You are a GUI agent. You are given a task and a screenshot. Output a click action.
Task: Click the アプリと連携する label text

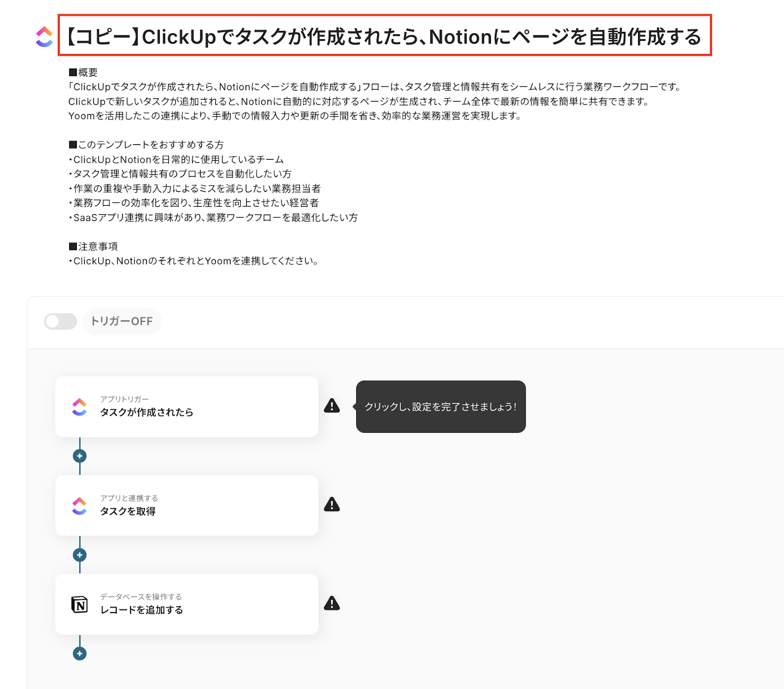click(x=129, y=498)
